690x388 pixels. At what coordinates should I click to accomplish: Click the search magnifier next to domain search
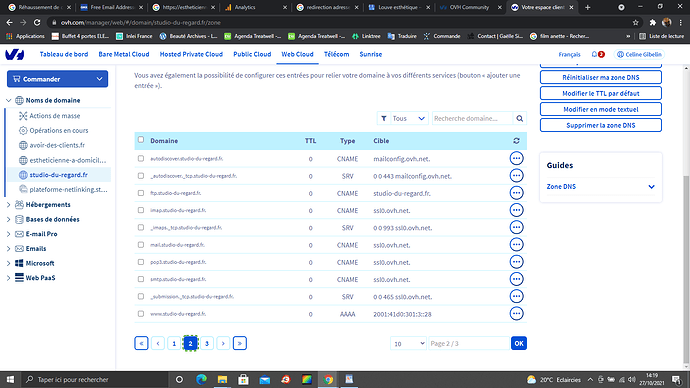520,118
